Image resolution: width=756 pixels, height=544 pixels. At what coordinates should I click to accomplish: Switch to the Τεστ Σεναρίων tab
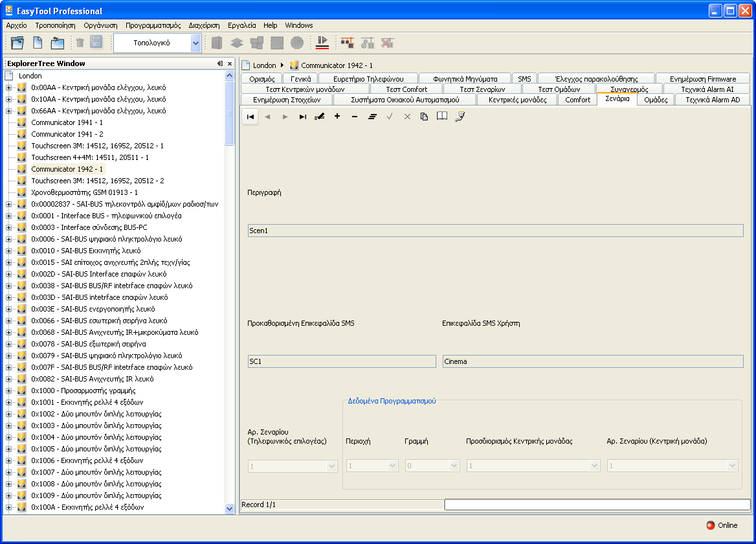(x=482, y=89)
